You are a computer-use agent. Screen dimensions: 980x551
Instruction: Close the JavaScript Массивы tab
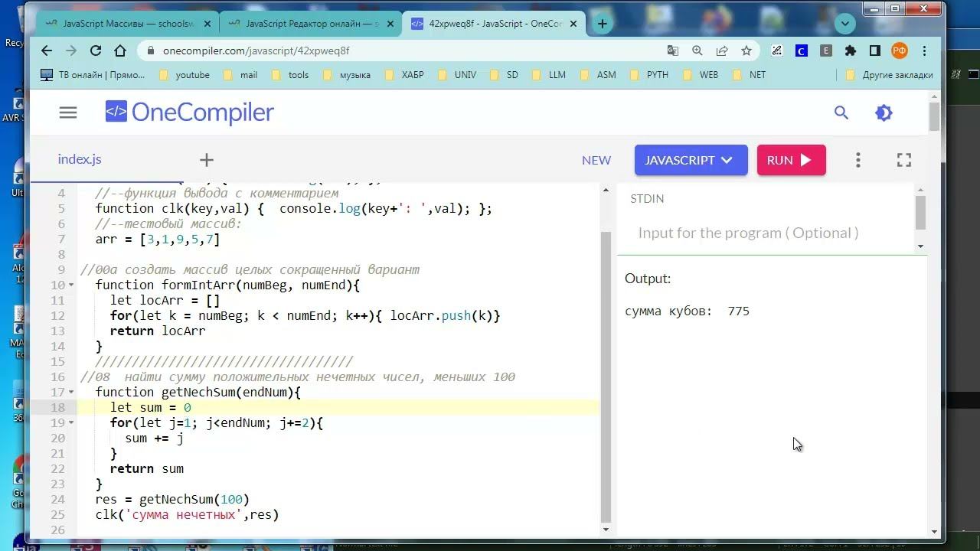click(x=207, y=24)
